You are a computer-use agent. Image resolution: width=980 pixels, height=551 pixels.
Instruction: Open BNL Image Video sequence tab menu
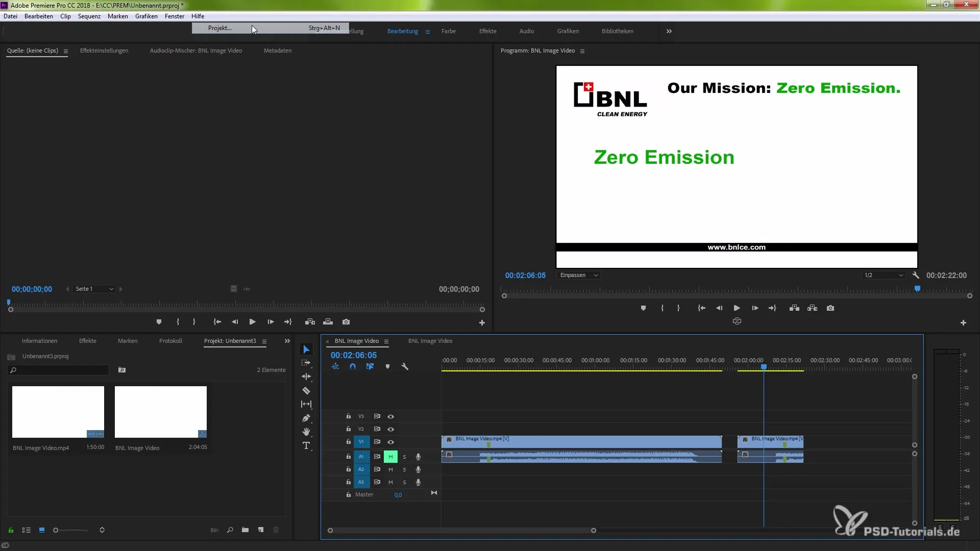pyautogui.click(x=386, y=341)
